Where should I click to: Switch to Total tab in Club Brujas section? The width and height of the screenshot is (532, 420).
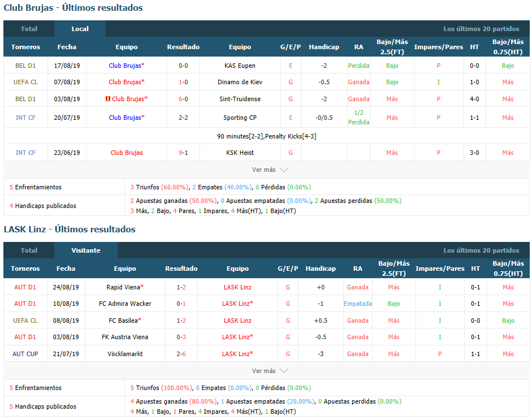point(29,29)
